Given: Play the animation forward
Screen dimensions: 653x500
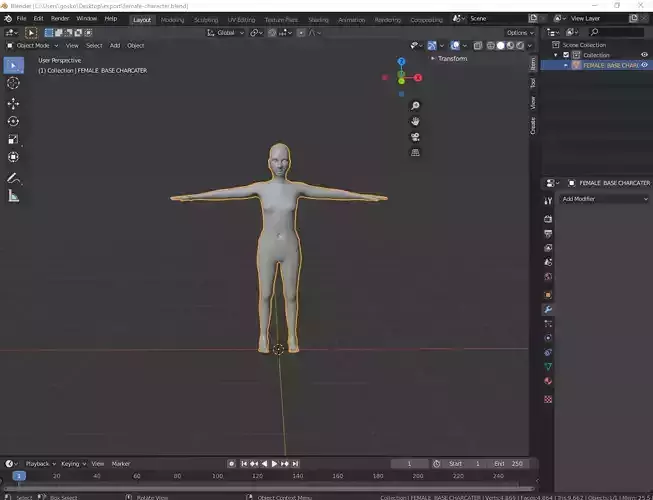Looking at the screenshot, I should tap(274, 464).
